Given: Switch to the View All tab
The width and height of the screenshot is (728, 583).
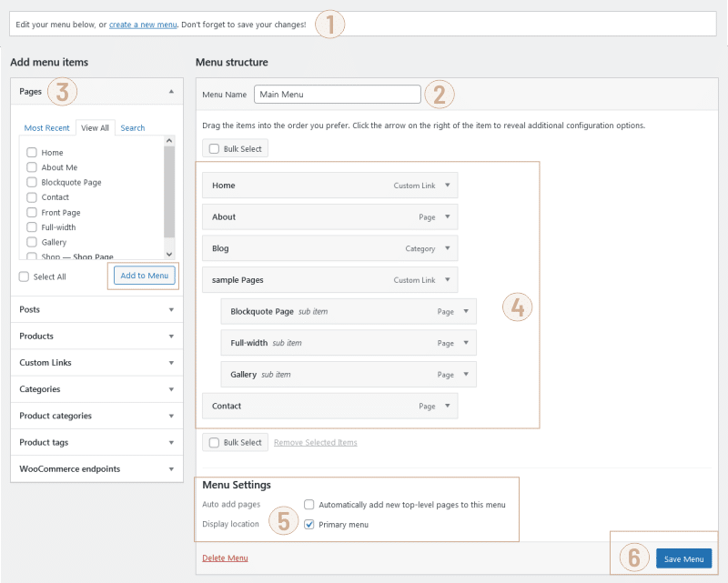Looking at the screenshot, I should (x=96, y=127).
